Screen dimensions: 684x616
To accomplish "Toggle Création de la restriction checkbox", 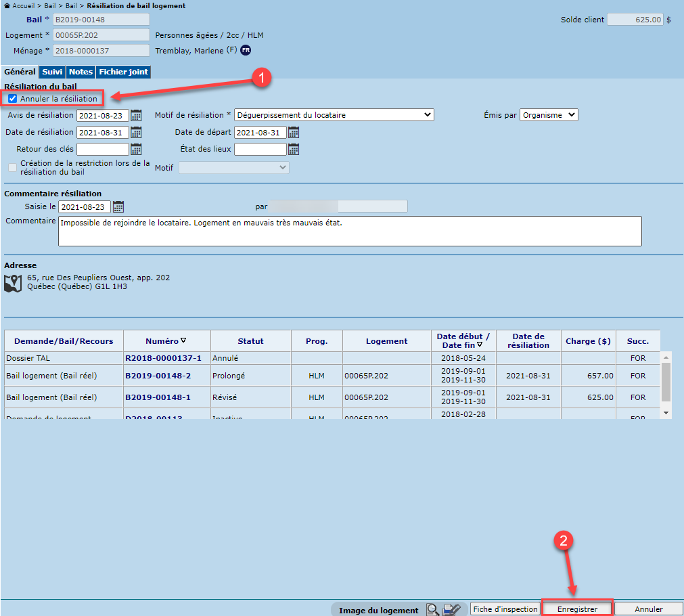I will (13, 167).
